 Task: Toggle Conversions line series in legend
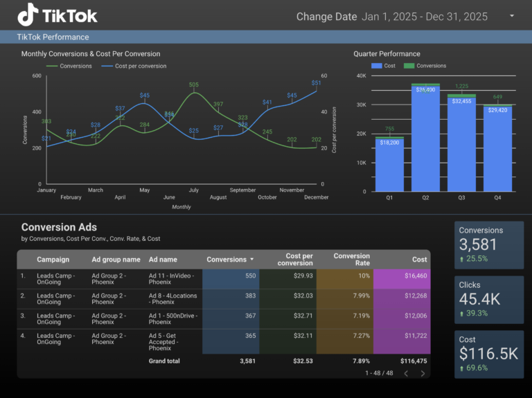[69, 66]
